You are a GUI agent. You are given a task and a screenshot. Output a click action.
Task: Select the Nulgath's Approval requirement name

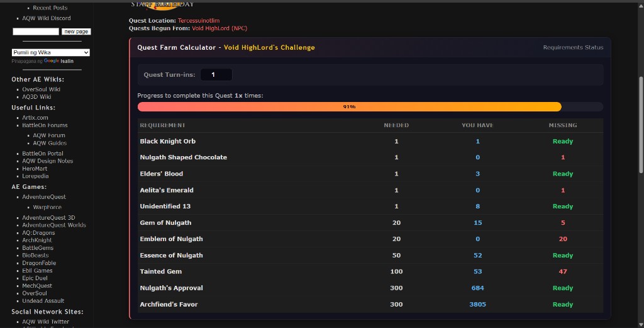171,288
